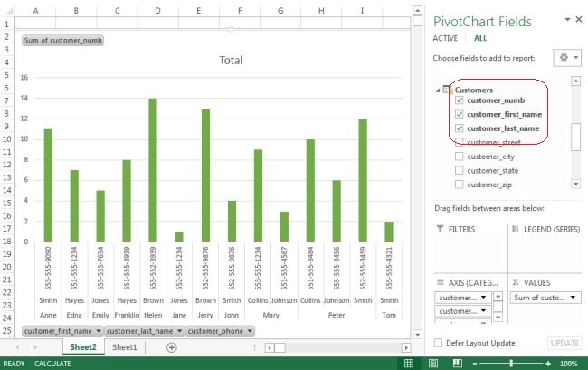Select the tallest bar for Helen Brown
The image size is (588, 370).
tap(153, 170)
